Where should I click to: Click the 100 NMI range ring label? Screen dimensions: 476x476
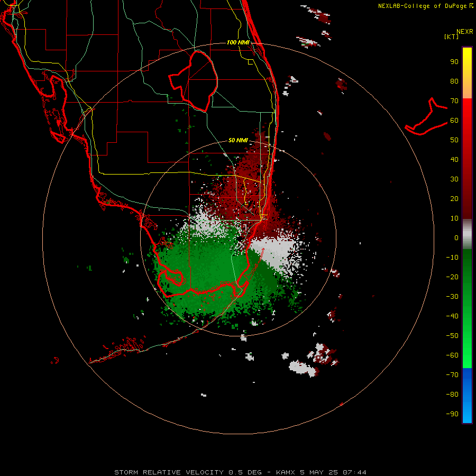pos(238,42)
